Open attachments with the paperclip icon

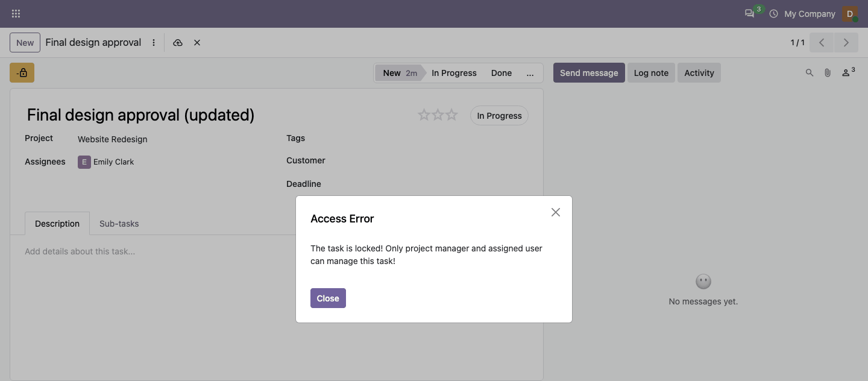pyautogui.click(x=828, y=73)
